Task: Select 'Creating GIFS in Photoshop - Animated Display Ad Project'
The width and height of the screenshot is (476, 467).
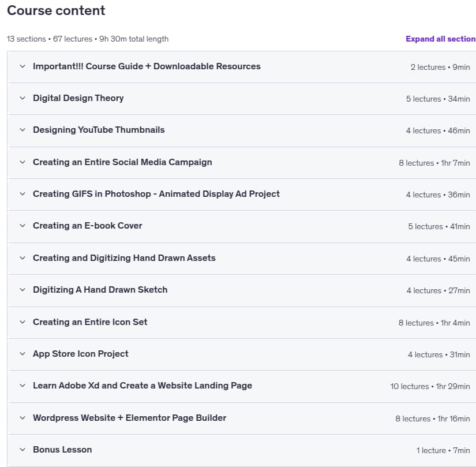Action: click(x=156, y=194)
